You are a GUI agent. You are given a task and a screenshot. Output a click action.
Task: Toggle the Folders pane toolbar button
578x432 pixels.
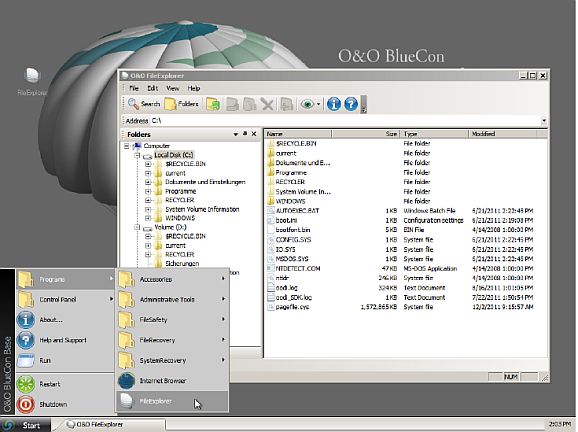coord(182,104)
